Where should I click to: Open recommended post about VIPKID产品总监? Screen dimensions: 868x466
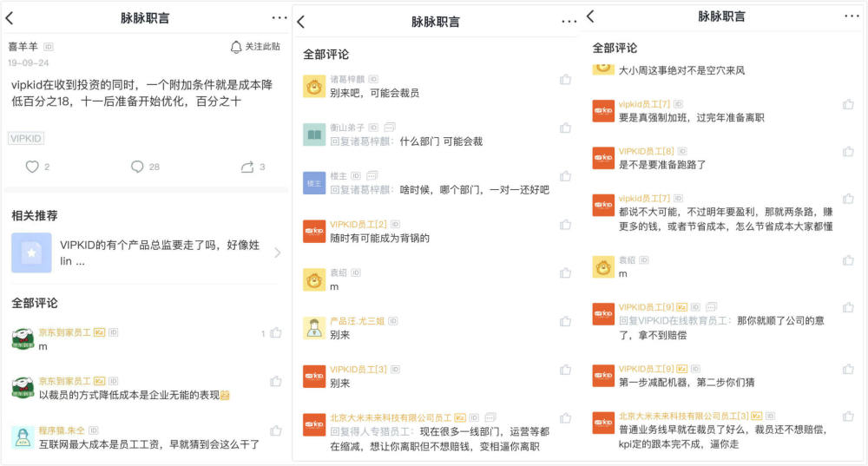(147, 253)
